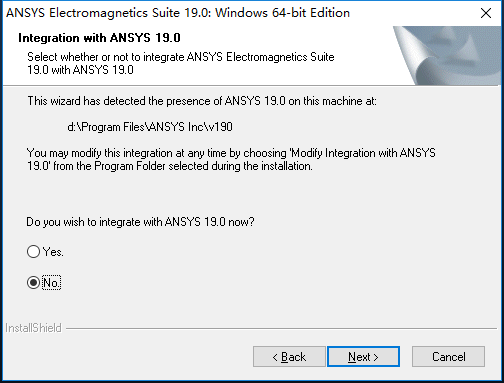Click the 'Integration with ANSYS 19.0' heading

coord(99,38)
